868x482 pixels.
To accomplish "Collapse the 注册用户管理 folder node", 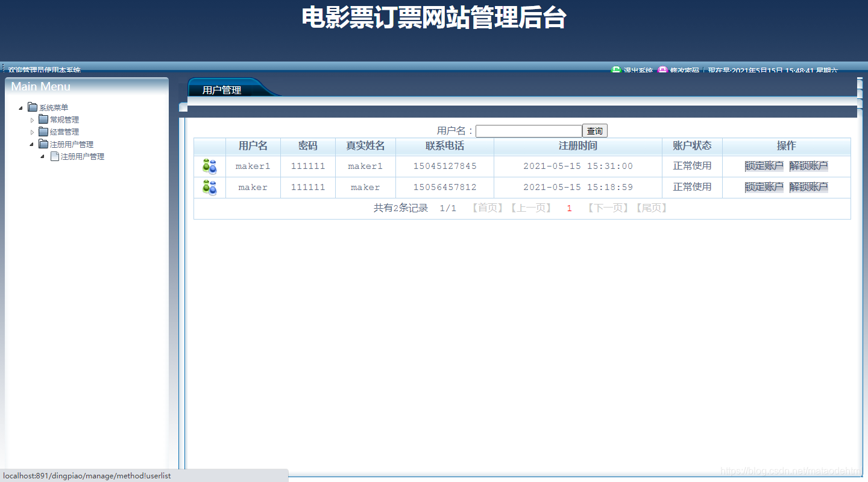I will (32, 144).
